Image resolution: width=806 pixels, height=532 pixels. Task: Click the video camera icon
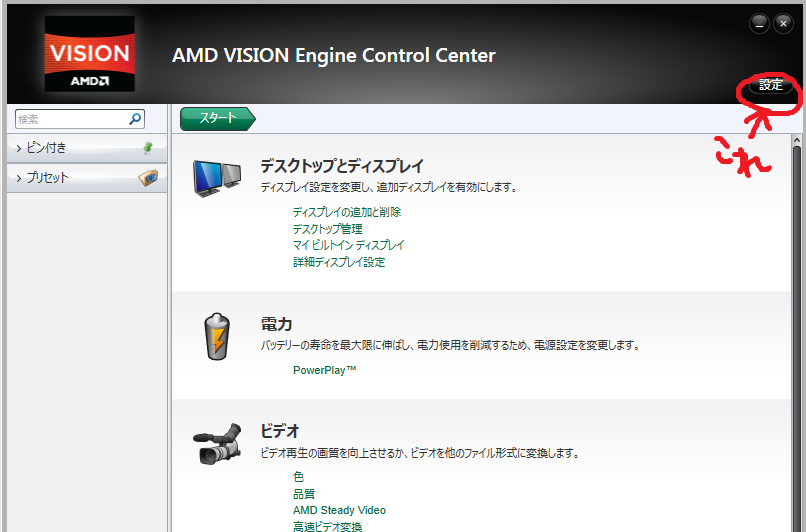pos(217,444)
